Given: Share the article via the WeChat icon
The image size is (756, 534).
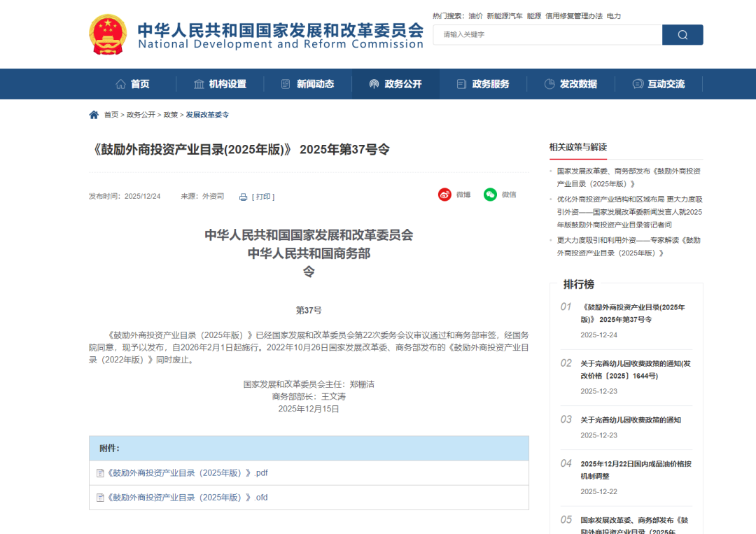Looking at the screenshot, I should point(490,195).
